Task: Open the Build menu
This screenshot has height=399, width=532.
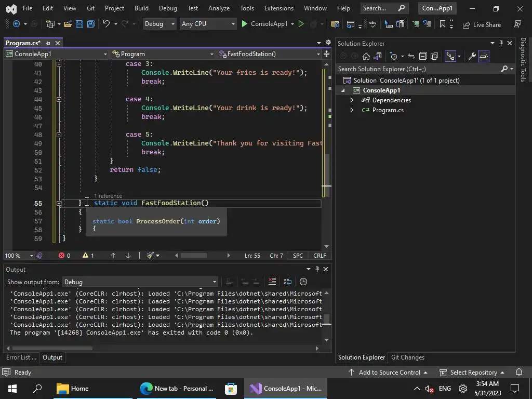Action: pos(141,8)
